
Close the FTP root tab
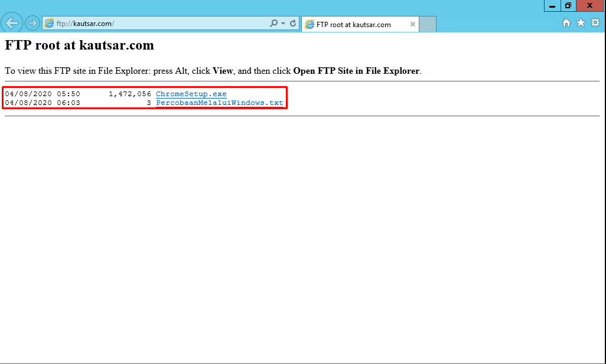[412, 25]
